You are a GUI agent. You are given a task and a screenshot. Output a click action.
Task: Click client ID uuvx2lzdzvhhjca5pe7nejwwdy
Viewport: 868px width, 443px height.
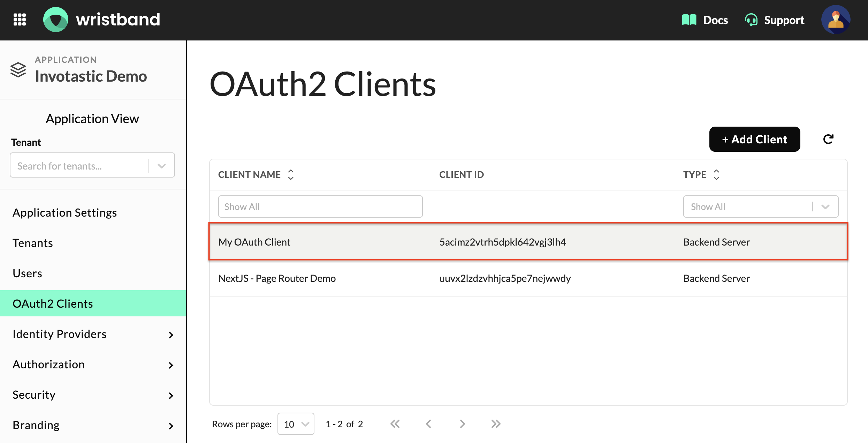click(x=505, y=278)
